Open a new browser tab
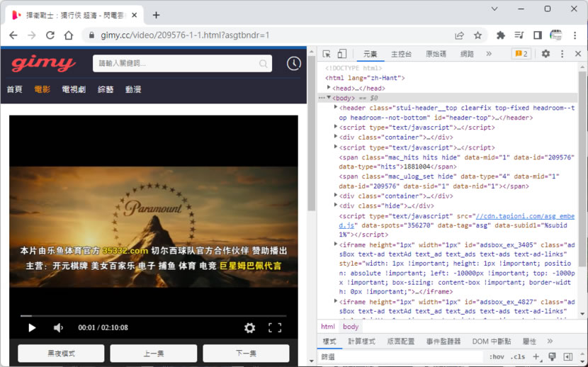 pos(157,15)
